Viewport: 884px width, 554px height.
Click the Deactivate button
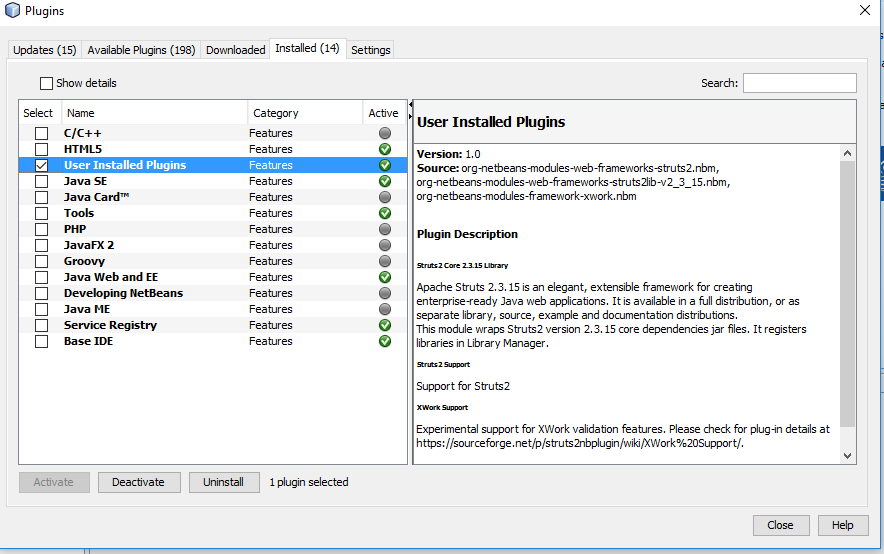(x=139, y=482)
